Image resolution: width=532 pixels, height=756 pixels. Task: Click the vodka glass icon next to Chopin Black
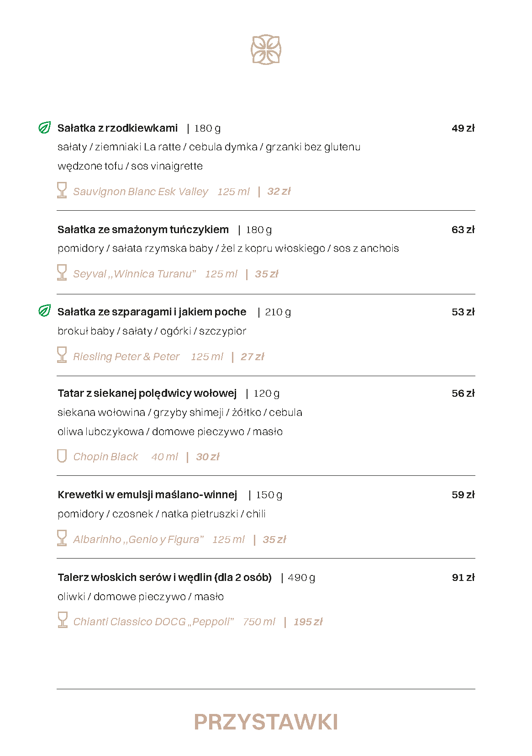pos(62,456)
